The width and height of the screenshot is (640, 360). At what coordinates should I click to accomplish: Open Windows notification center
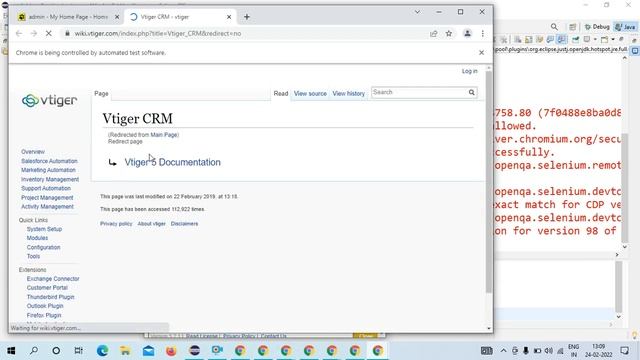click(625, 351)
